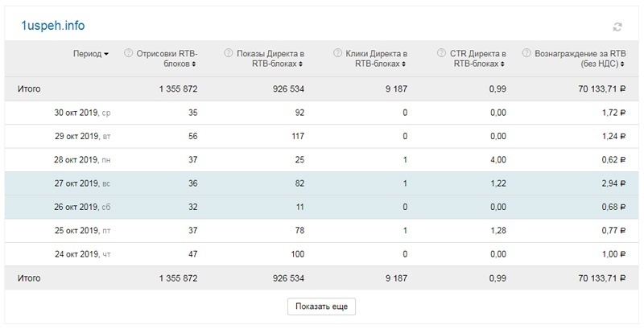Click help icon beside Отрисовки RTB-блоков
This screenshot has width=644, height=329.
pos(129,53)
